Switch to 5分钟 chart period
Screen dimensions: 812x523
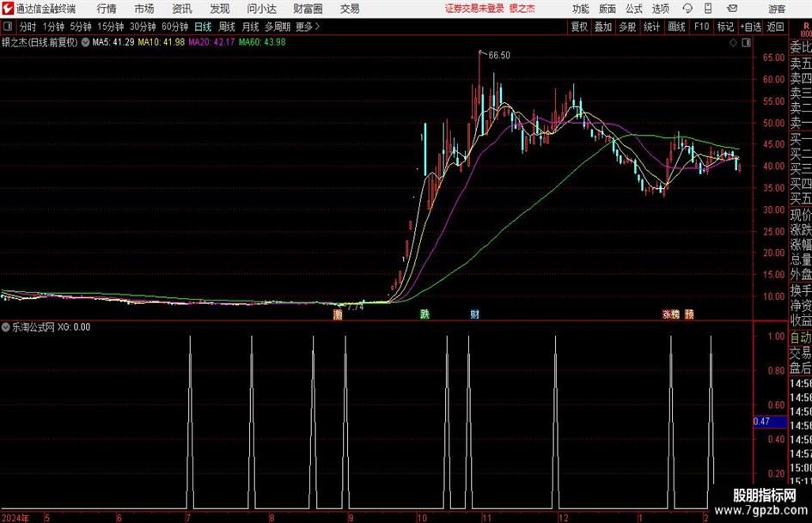coord(80,27)
